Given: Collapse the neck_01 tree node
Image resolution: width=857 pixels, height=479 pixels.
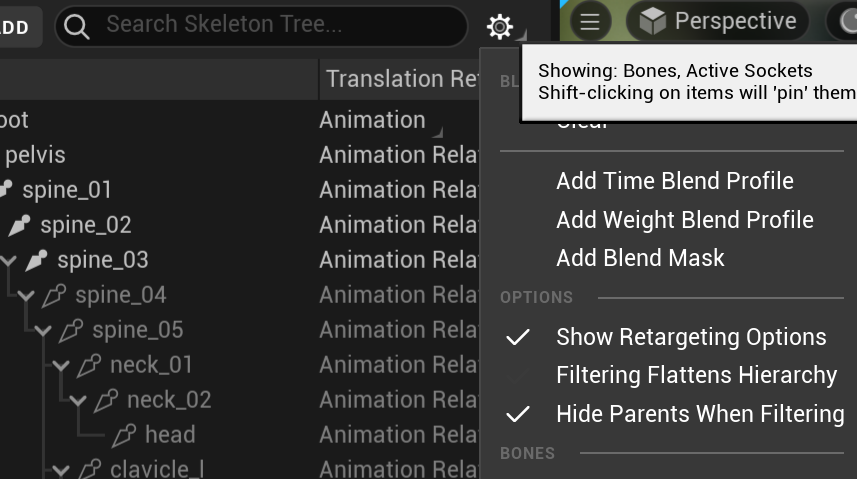Looking at the screenshot, I should pos(62,366).
